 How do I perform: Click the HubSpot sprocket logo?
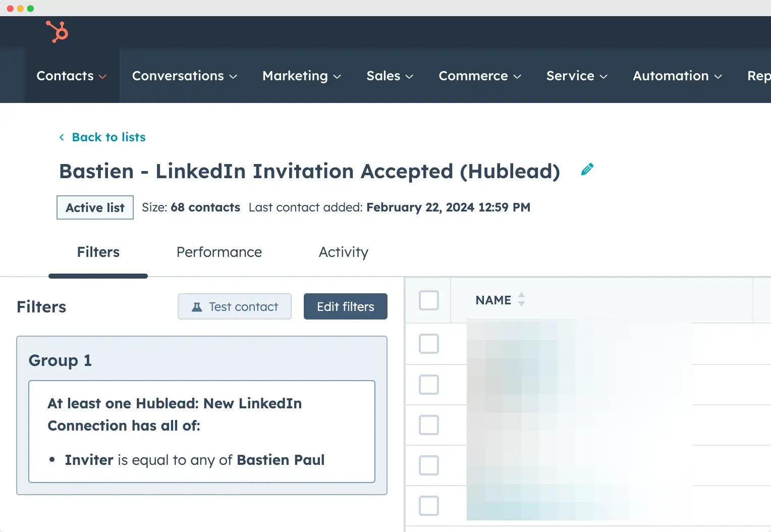pyautogui.click(x=57, y=32)
